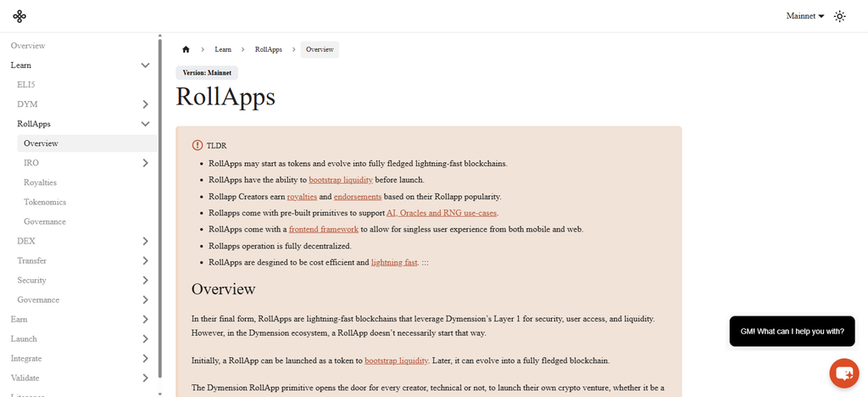Open the Mainnet version dropdown

(x=805, y=16)
